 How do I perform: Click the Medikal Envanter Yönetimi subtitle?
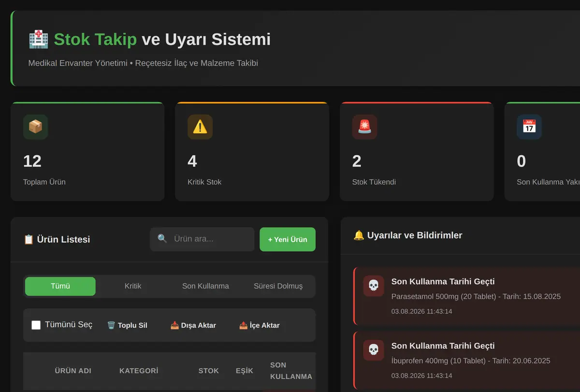143,63
